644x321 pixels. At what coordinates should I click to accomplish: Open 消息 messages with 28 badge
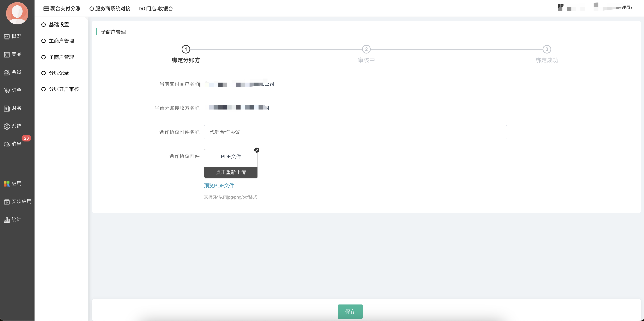13,144
